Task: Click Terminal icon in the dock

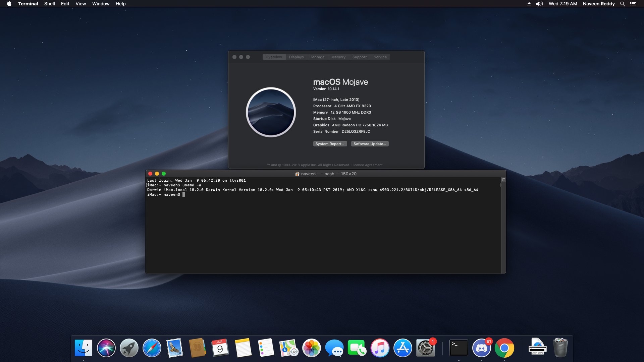Action: point(459,348)
